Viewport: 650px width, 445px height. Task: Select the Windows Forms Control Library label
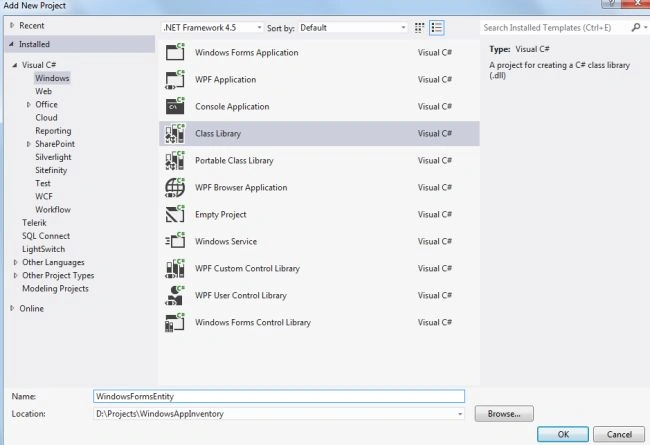253,322
